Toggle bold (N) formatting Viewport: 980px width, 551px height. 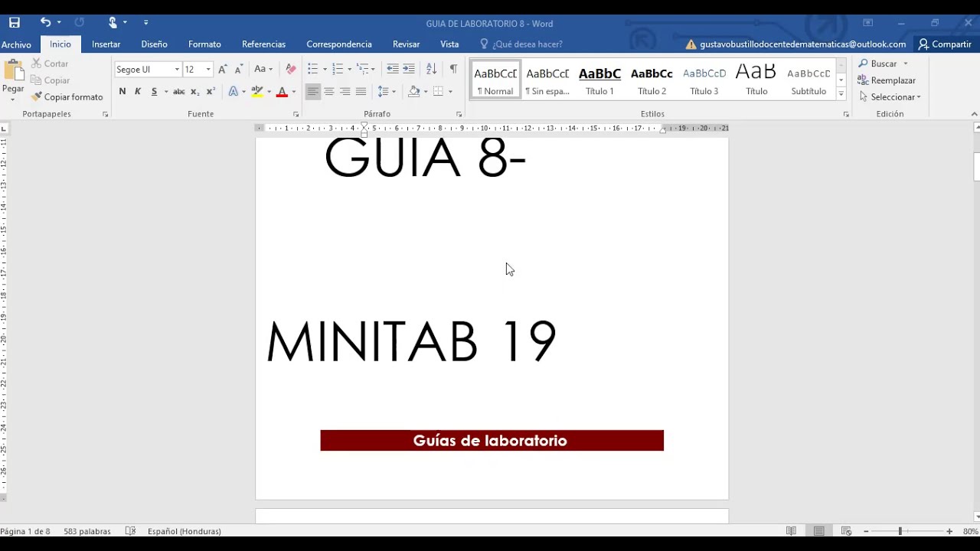pyautogui.click(x=122, y=92)
